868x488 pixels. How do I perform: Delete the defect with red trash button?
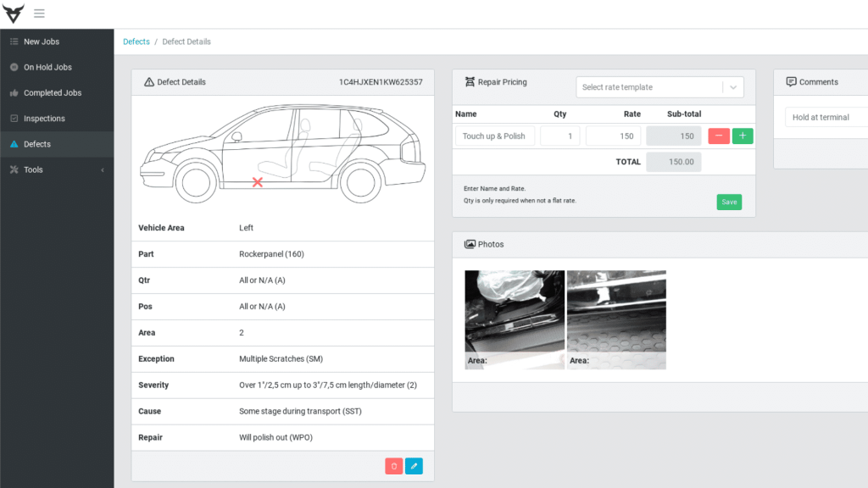(x=393, y=466)
